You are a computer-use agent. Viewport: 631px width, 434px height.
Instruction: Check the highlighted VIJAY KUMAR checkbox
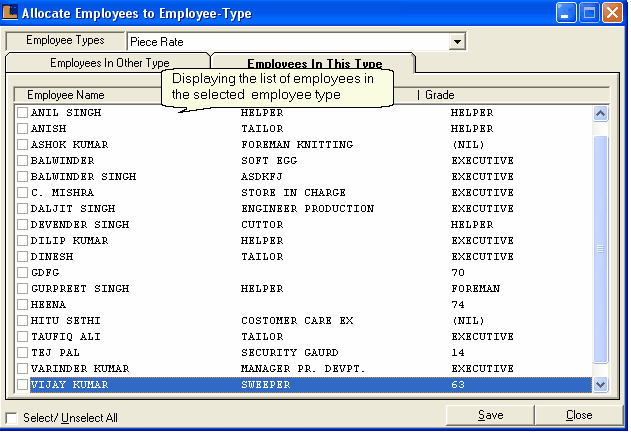(x=23, y=384)
